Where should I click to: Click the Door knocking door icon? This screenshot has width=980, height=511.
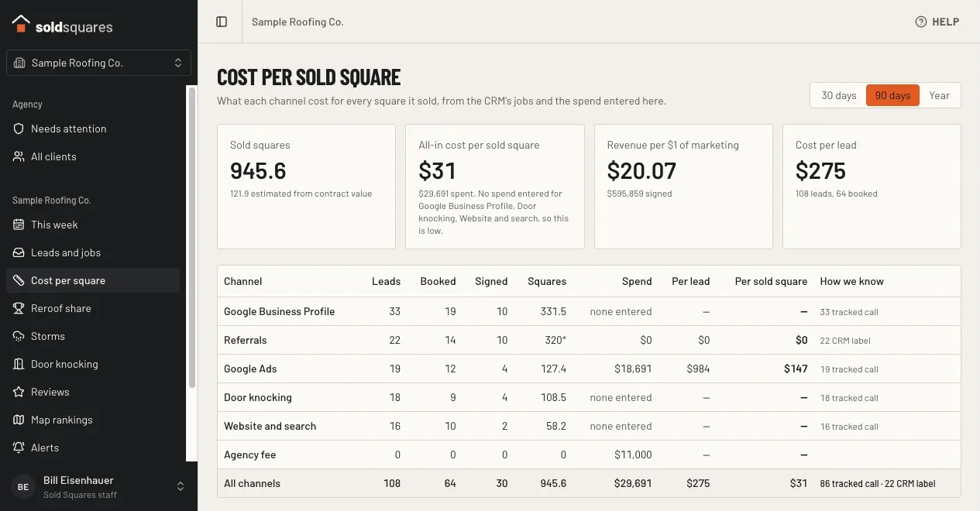coord(19,364)
